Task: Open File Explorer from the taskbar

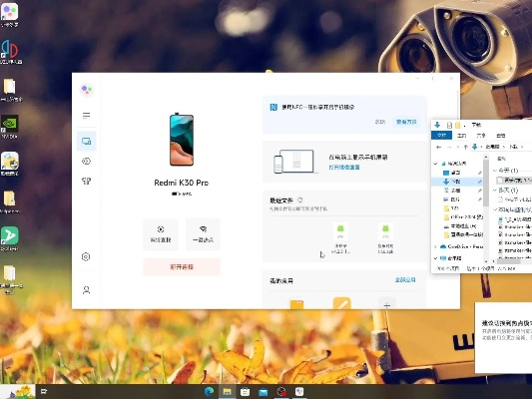Action: coord(227,392)
